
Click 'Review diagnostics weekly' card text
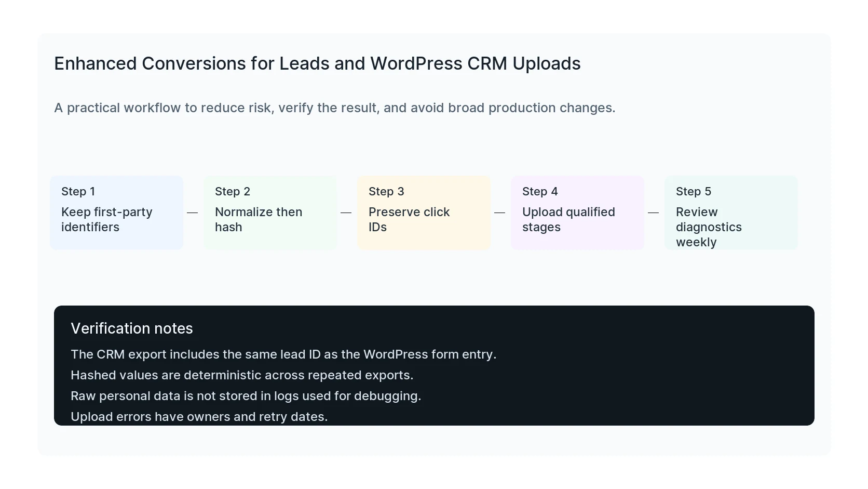[709, 227]
